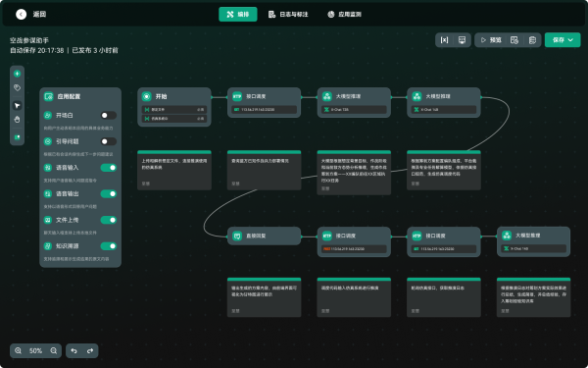
Task: Click the undo arrow icon
Action: point(73,350)
